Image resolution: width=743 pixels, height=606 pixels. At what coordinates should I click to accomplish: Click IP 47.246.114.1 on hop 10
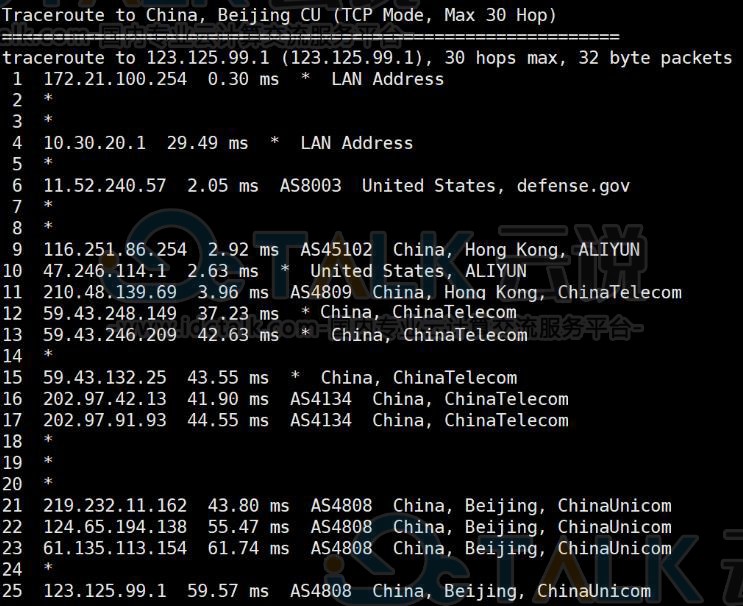coord(105,271)
